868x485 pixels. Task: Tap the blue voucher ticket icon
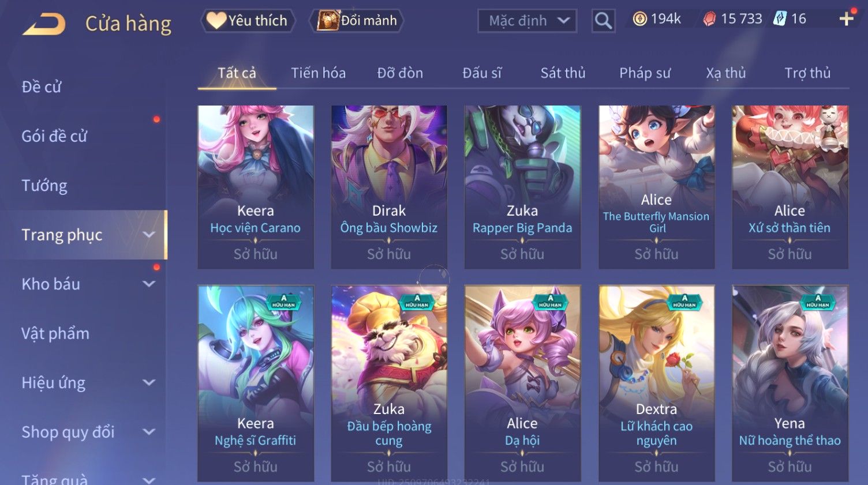pyautogui.click(x=780, y=18)
